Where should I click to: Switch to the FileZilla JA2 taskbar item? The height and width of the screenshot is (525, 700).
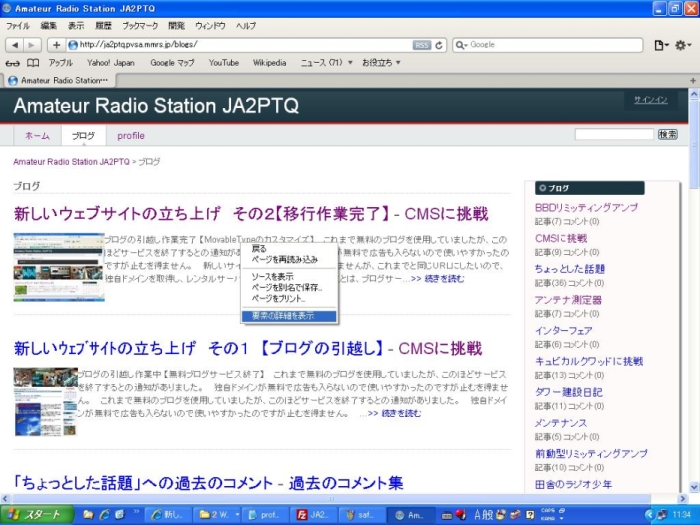click(314, 515)
